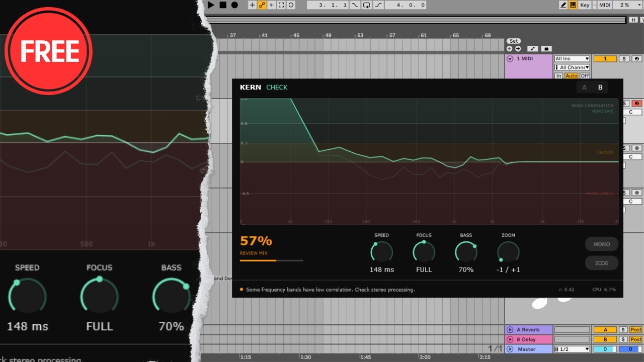Adjust the BASS knob at 70%
The height and width of the screenshot is (362, 644).
(x=466, y=252)
